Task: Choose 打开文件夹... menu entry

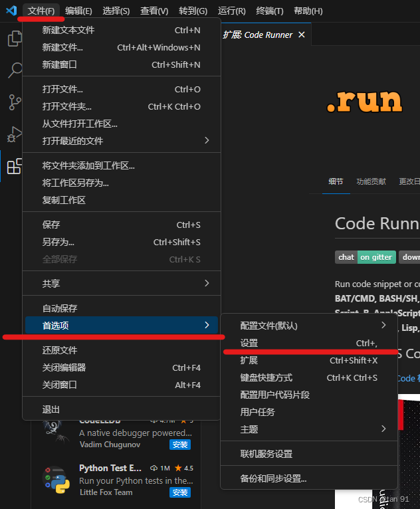Action: [122, 106]
